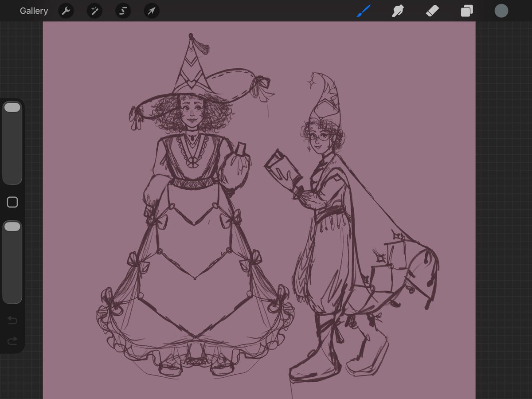This screenshot has height=399, width=532.
Task: Click the witch sketch on canvas
Action: [195, 206]
